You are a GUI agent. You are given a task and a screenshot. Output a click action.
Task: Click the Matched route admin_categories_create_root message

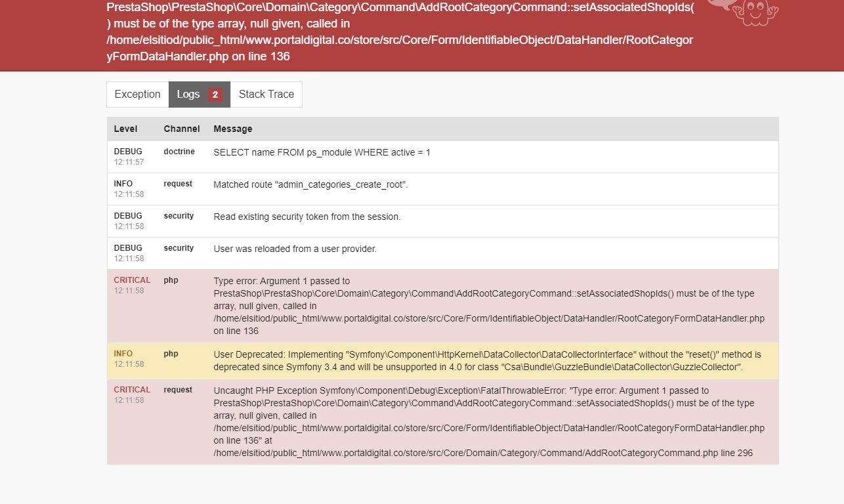click(x=311, y=184)
